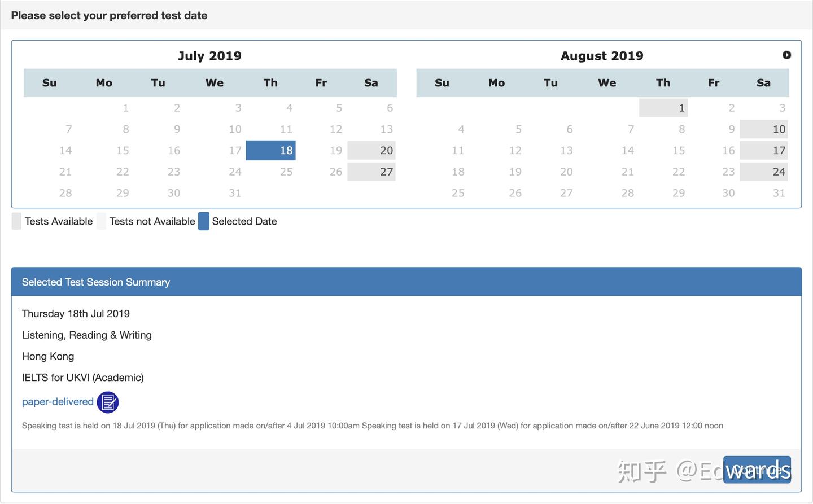Select August 17 as test date
Image resolution: width=813 pixels, height=504 pixels.
coord(764,150)
